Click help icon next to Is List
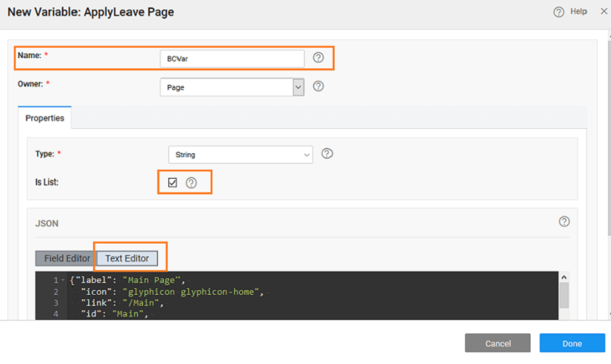This screenshot has height=364, width=611. pos(191,182)
